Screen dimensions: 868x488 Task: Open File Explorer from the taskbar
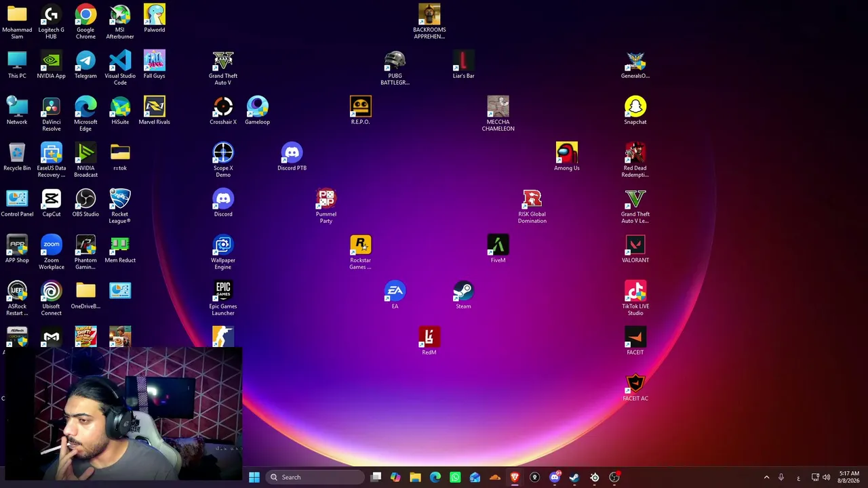click(x=415, y=477)
